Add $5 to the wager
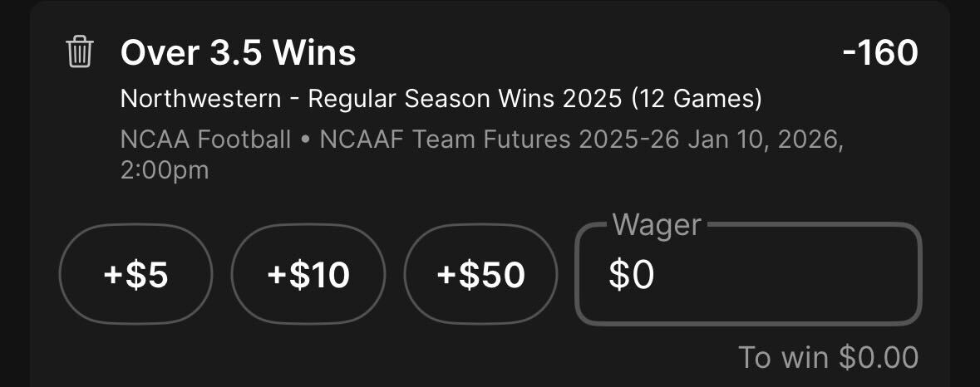This screenshot has height=387, width=980. click(x=135, y=274)
